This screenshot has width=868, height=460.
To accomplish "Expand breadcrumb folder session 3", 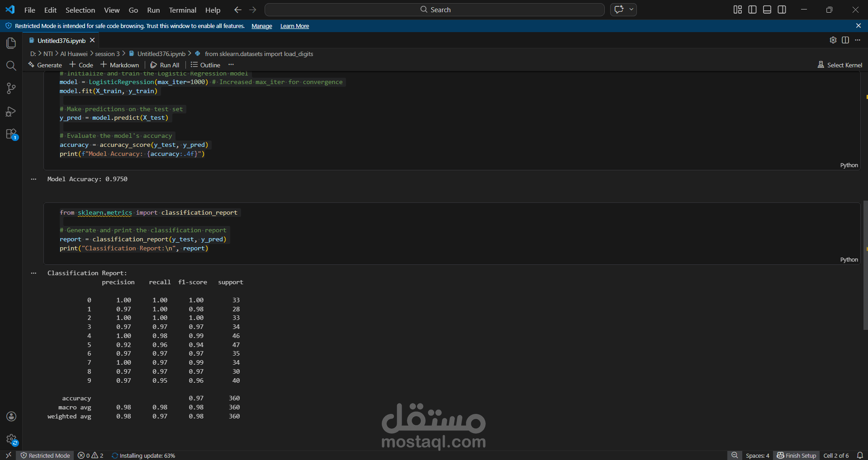I will [107, 54].
